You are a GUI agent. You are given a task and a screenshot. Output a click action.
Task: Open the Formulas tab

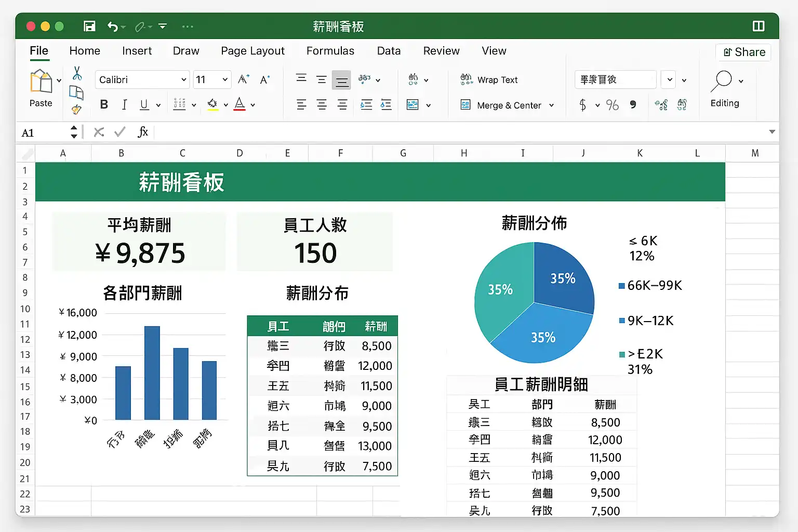coord(330,51)
